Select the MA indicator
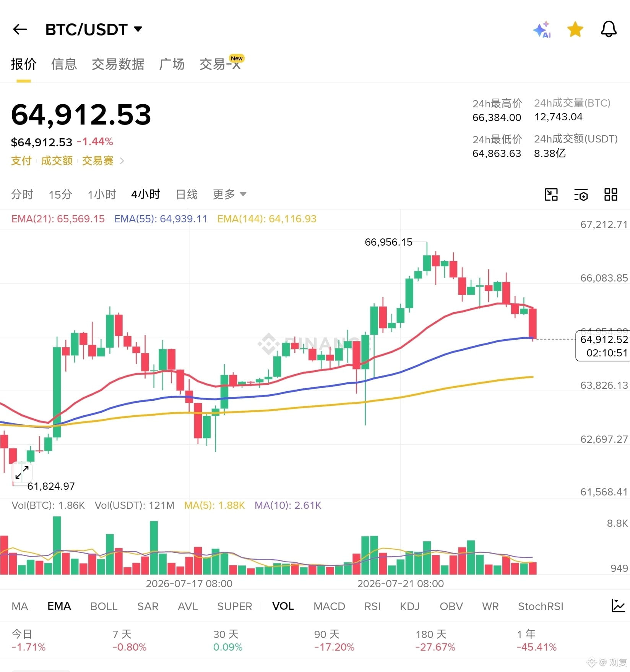This screenshot has width=630, height=672. (20, 606)
